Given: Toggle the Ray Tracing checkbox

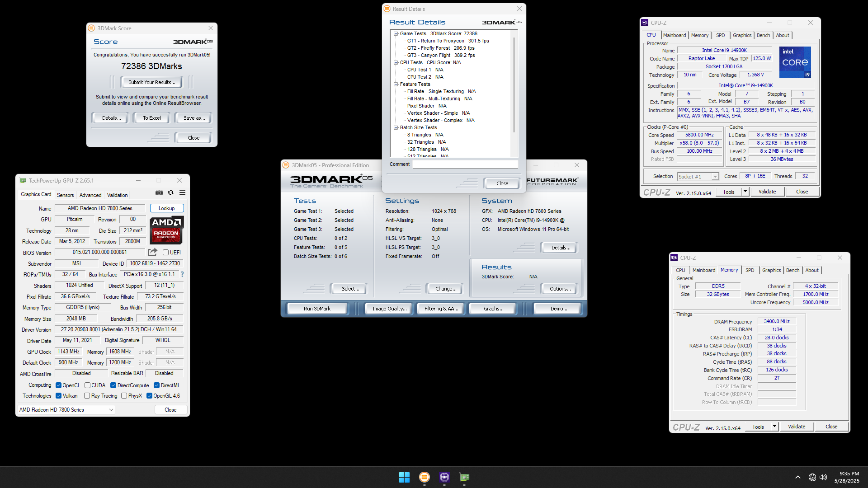Looking at the screenshot, I should pos(87,396).
